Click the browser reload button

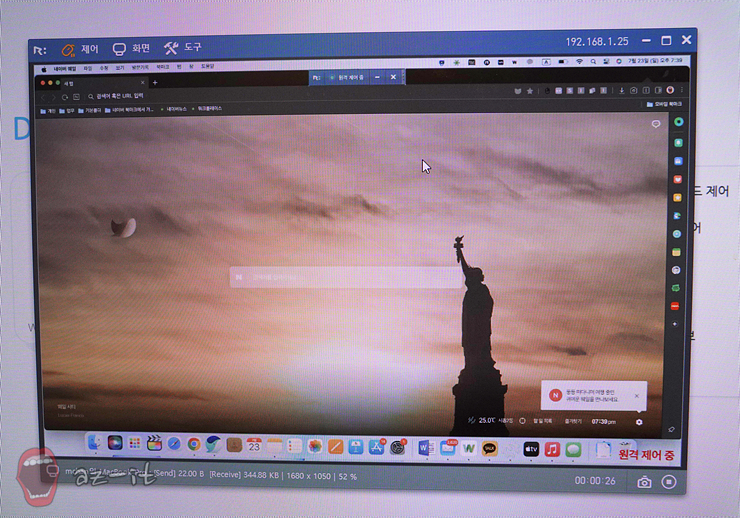click(65, 97)
